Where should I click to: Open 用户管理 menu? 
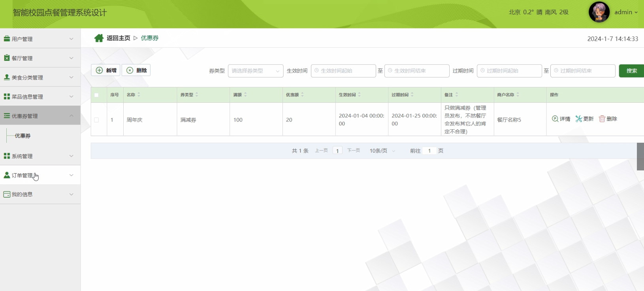coord(40,39)
